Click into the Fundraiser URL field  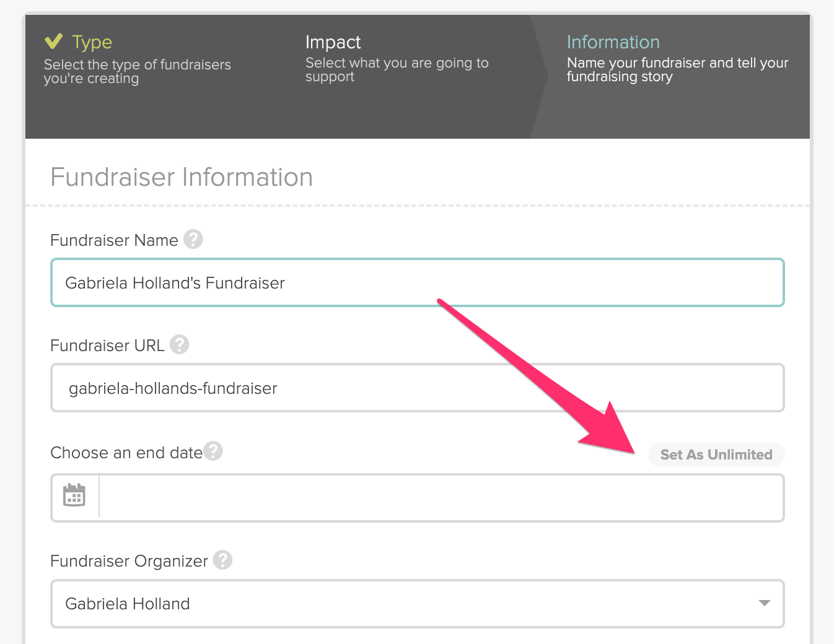click(x=416, y=388)
